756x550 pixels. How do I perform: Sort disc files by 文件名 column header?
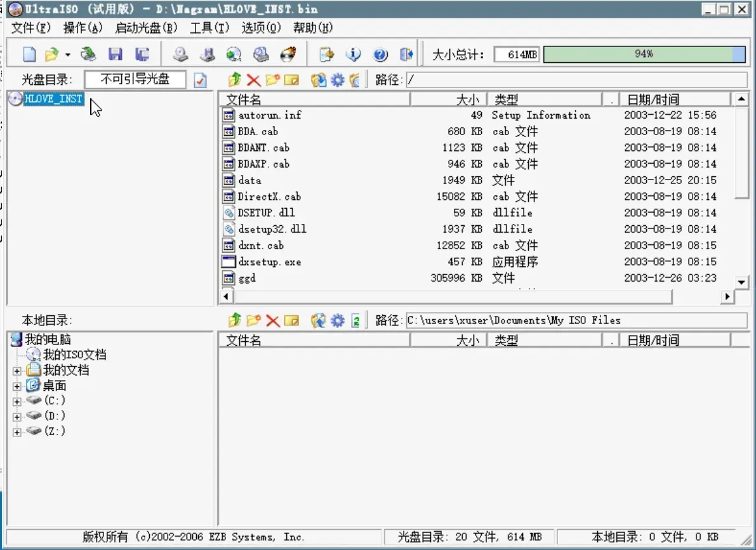click(x=314, y=100)
